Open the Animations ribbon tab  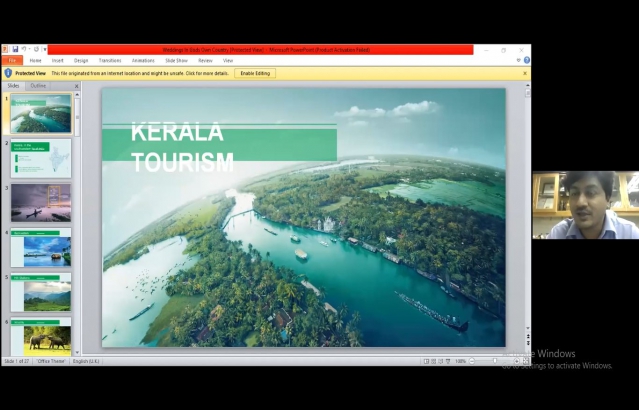tap(143, 61)
